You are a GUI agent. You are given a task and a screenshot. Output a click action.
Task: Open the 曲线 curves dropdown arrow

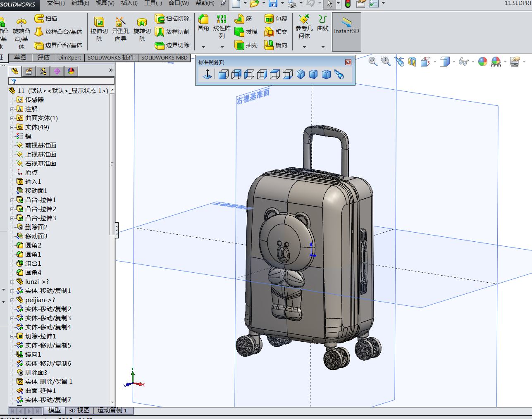(x=323, y=47)
